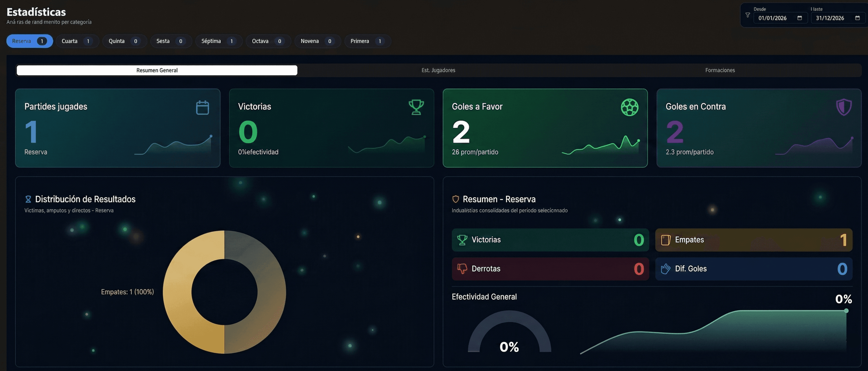The height and width of the screenshot is (371, 868).
Task: Click the Empates card icon
Action: pos(666,240)
